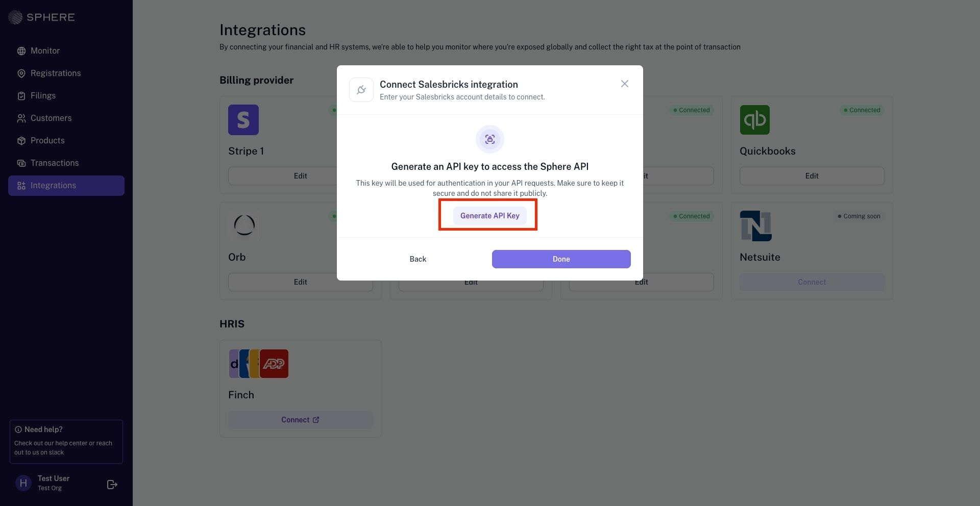The height and width of the screenshot is (506, 980).
Task: Go Back in the connect dialog
Action: point(418,259)
